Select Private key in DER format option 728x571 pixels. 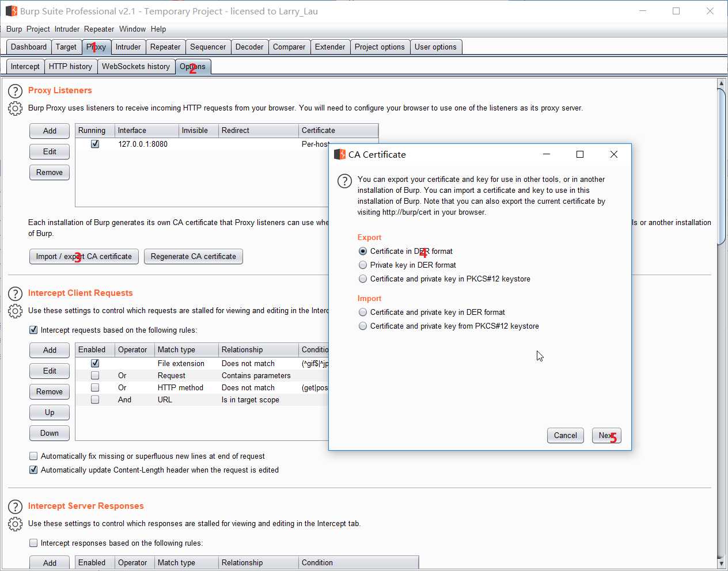[363, 265]
